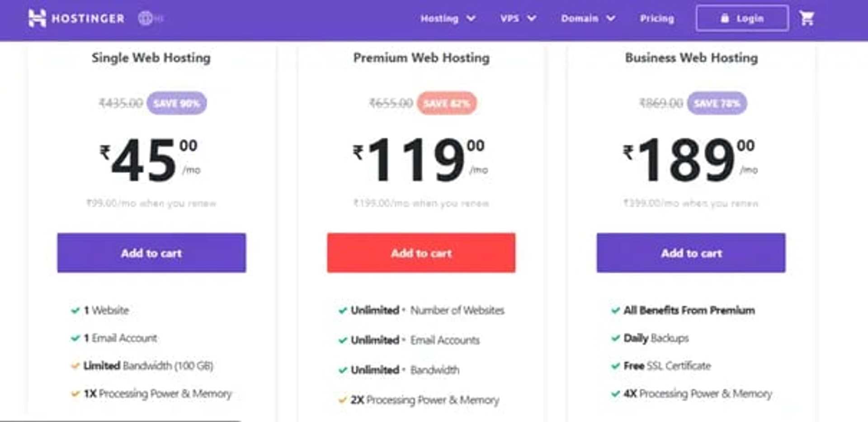Click the Free SSL Certificate feature

coord(667,366)
